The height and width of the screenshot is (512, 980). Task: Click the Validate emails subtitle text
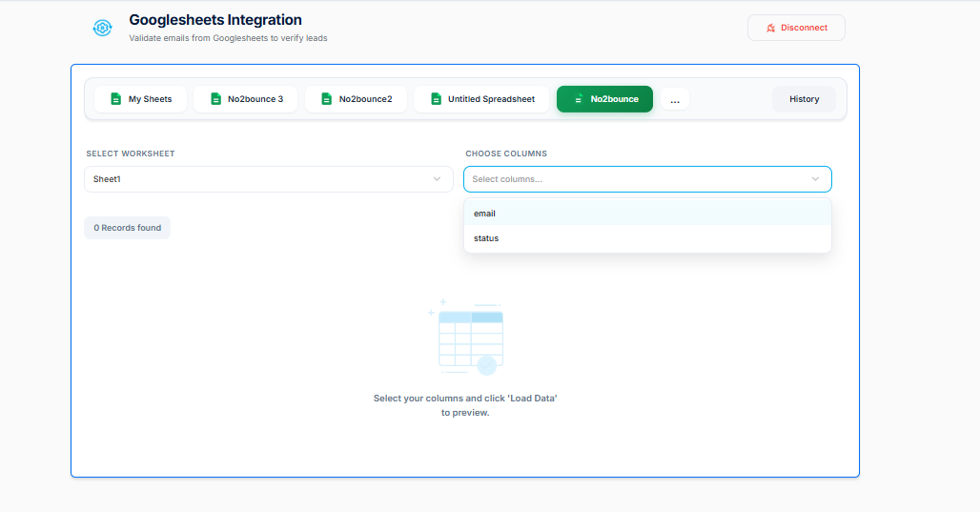click(x=228, y=38)
